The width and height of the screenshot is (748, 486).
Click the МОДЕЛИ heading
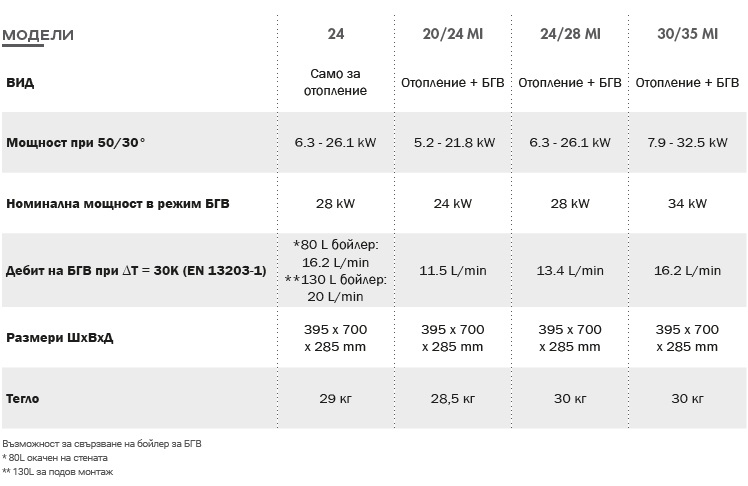38,35
